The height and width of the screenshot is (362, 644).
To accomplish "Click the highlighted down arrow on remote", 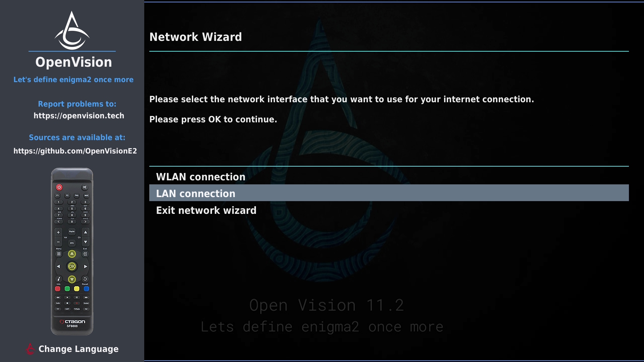I will coord(72,279).
